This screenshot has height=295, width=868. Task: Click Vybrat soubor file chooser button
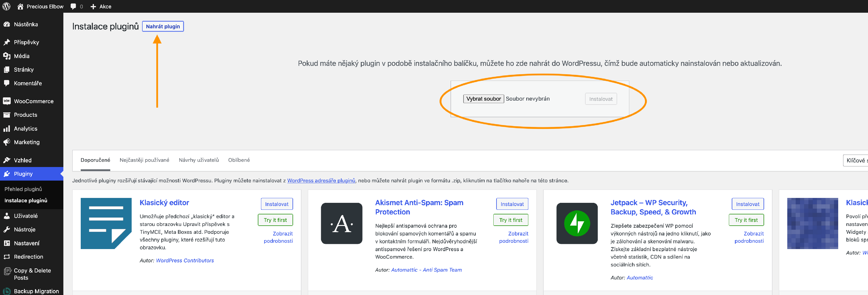tap(483, 99)
